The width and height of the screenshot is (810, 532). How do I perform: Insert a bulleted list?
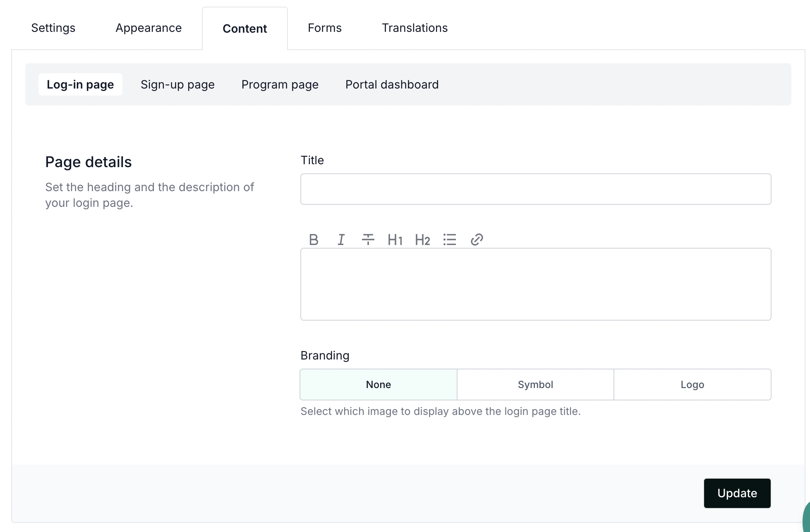450,240
